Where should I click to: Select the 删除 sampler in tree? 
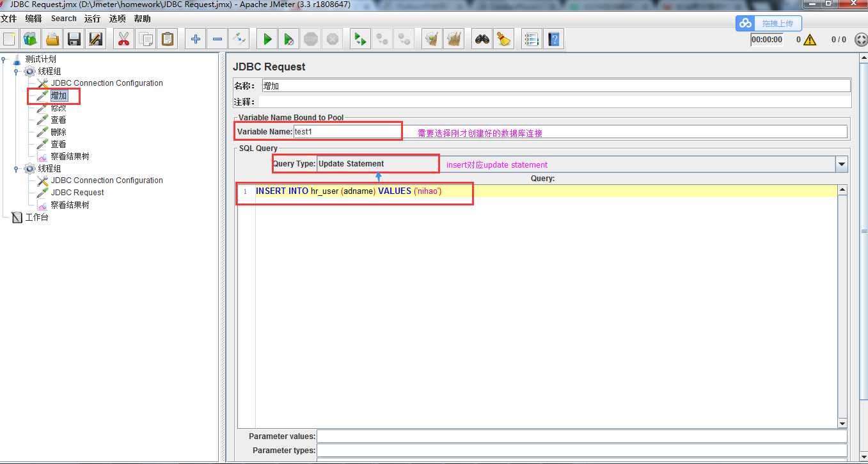coord(59,132)
